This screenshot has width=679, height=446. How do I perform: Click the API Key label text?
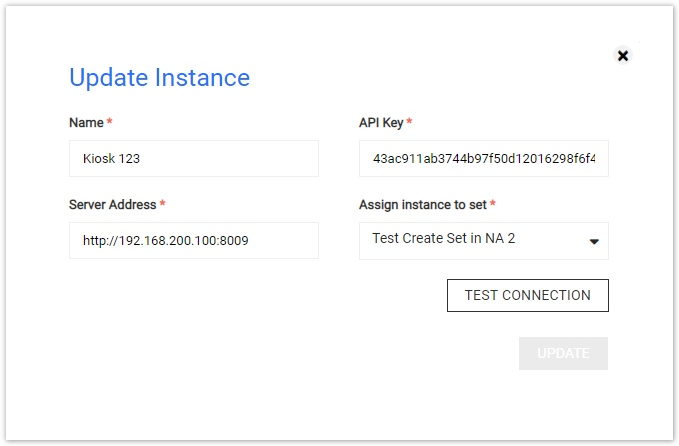[381, 123]
